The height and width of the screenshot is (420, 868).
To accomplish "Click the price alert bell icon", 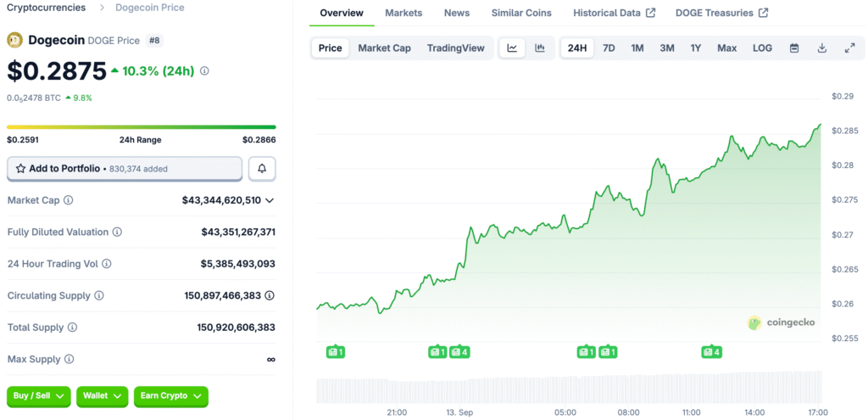I will 262,169.
